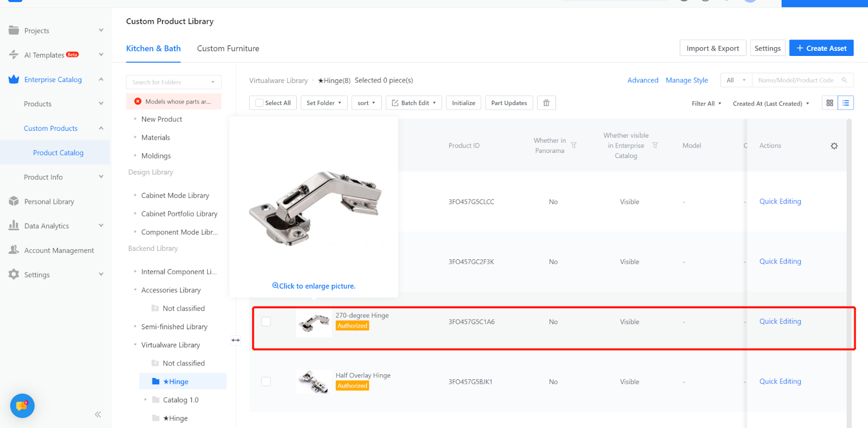The height and width of the screenshot is (428, 868).
Task: Filter the Whether in Panorama column
Action: [x=574, y=145]
